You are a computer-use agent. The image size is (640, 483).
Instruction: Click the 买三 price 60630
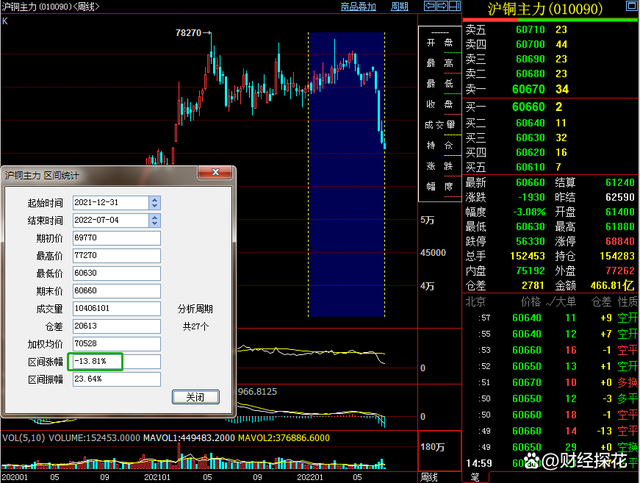point(530,138)
